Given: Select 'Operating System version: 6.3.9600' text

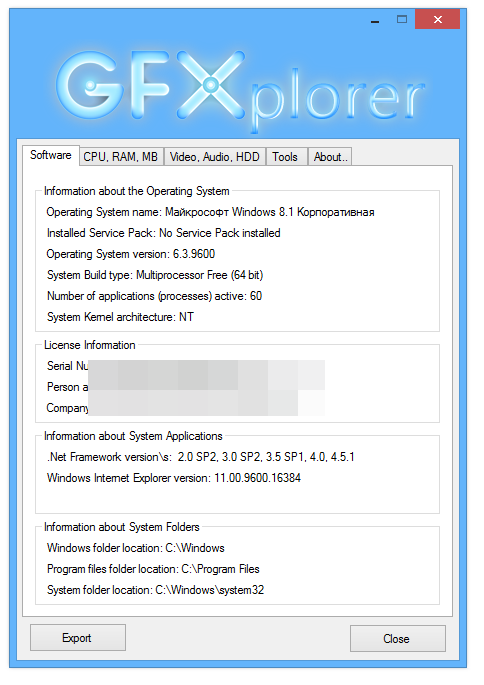Looking at the screenshot, I should pyautogui.click(x=131, y=254).
